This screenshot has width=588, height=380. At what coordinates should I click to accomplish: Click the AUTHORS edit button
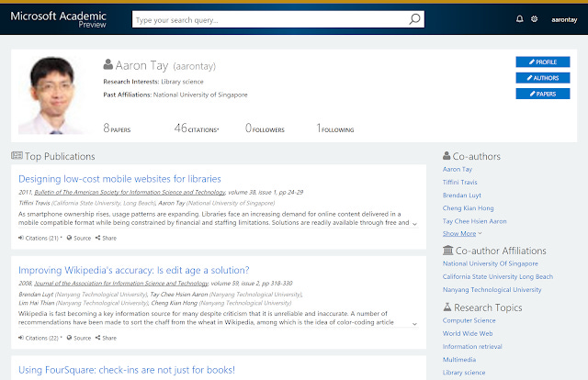(543, 78)
